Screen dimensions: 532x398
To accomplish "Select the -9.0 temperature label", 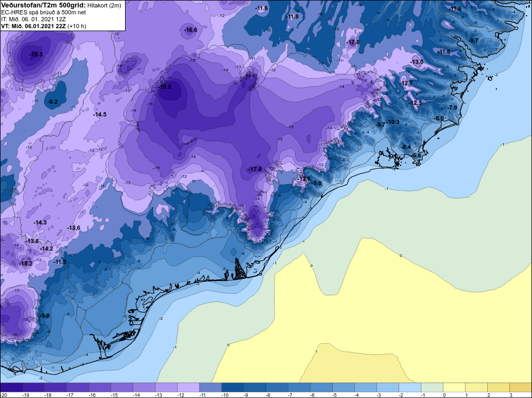I will pyautogui.click(x=316, y=183).
